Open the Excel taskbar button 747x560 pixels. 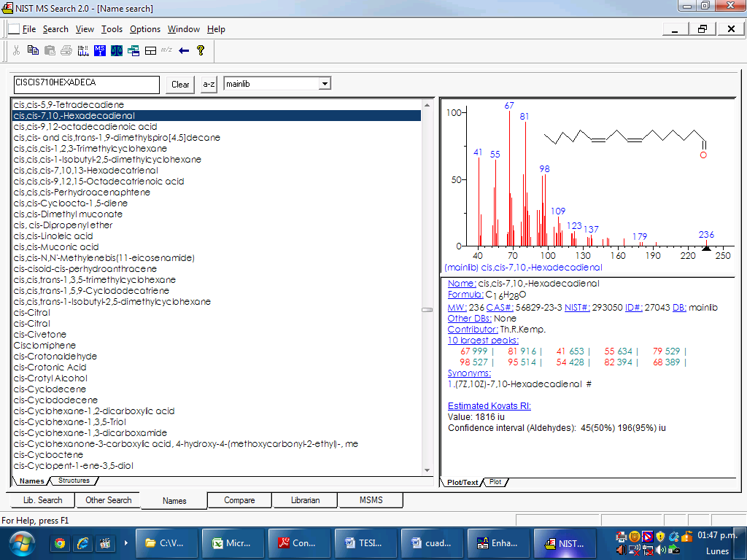(233, 542)
